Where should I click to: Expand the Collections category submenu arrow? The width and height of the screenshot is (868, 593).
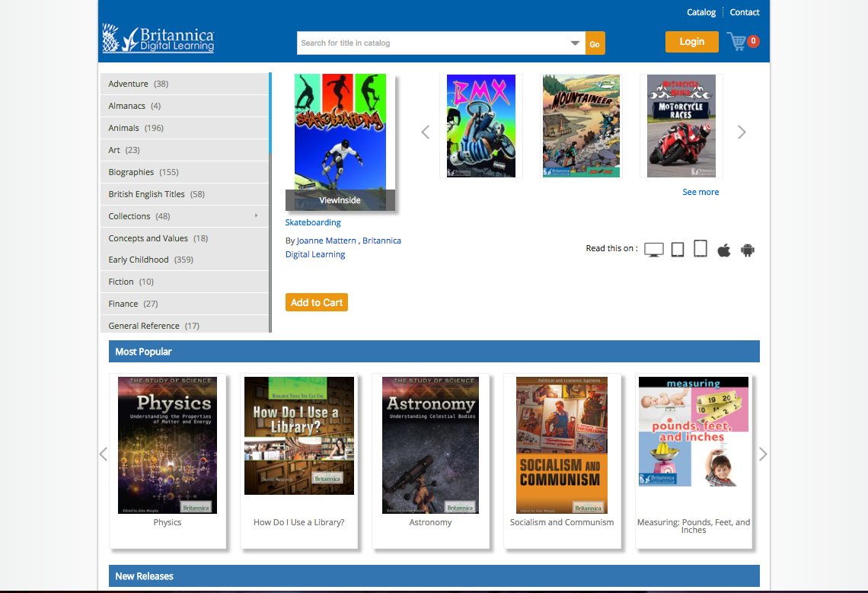(x=257, y=215)
